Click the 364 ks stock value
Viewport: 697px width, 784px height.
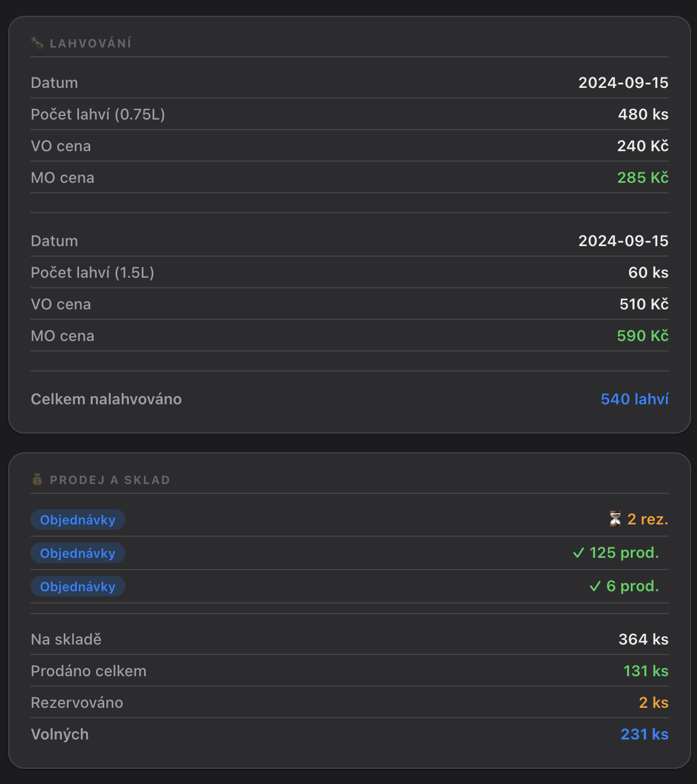coord(643,639)
